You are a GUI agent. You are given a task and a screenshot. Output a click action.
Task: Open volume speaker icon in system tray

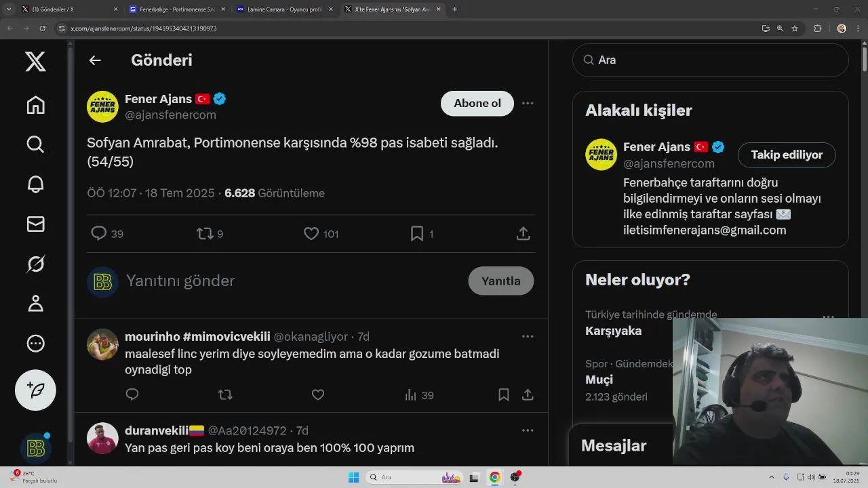pos(812,477)
